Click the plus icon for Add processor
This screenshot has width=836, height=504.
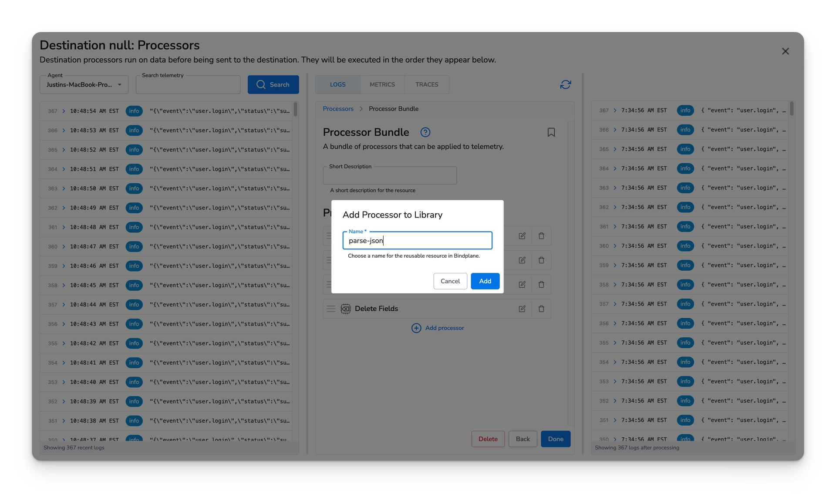coord(416,328)
